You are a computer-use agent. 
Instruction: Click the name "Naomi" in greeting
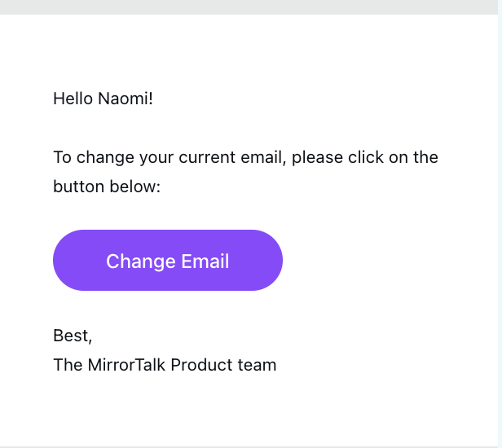(x=124, y=99)
